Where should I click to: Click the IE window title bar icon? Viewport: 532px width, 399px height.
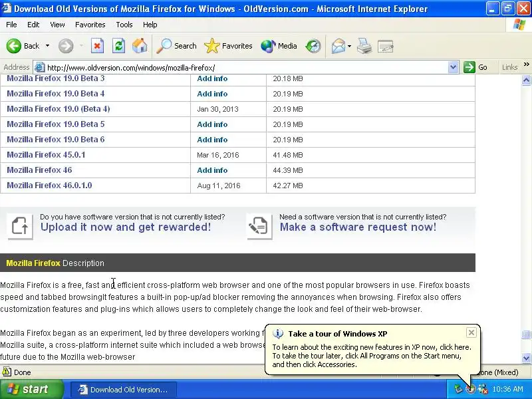(x=7, y=8)
